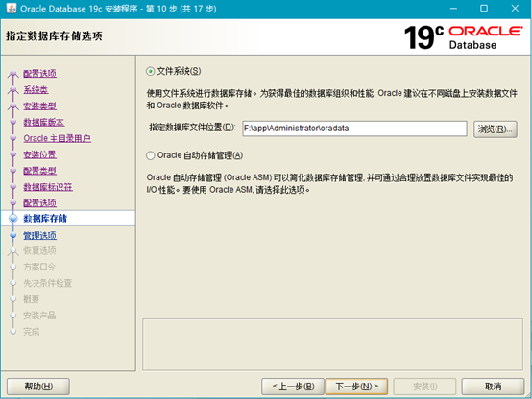Maximize the Oracle installer window

[x=484, y=9]
